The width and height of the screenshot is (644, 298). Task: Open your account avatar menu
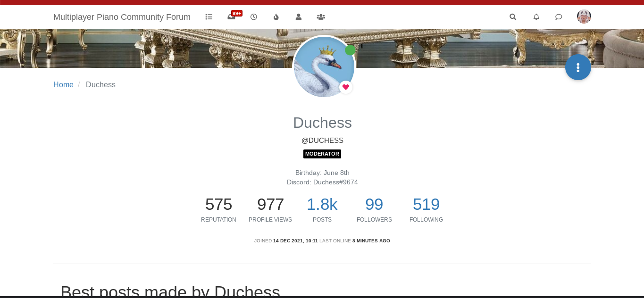[584, 17]
